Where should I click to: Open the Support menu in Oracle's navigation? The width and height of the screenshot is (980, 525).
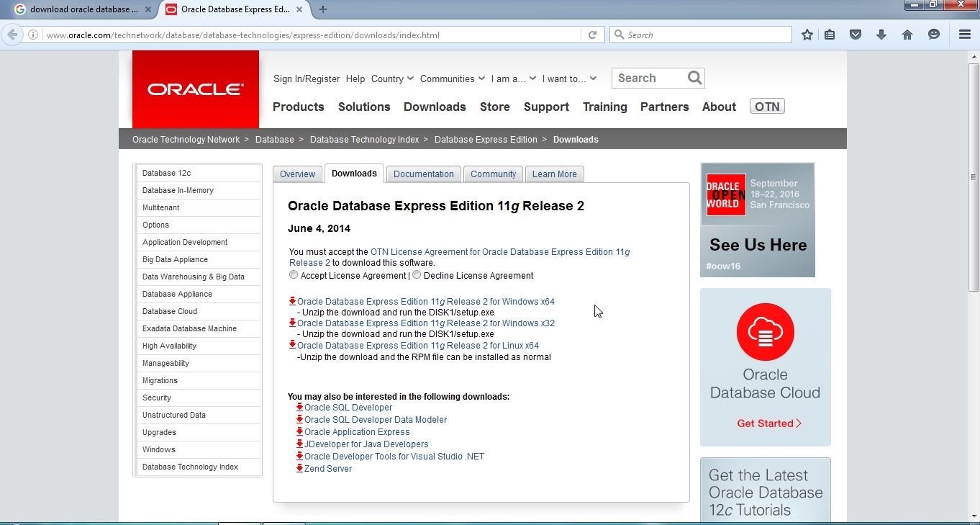click(546, 107)
